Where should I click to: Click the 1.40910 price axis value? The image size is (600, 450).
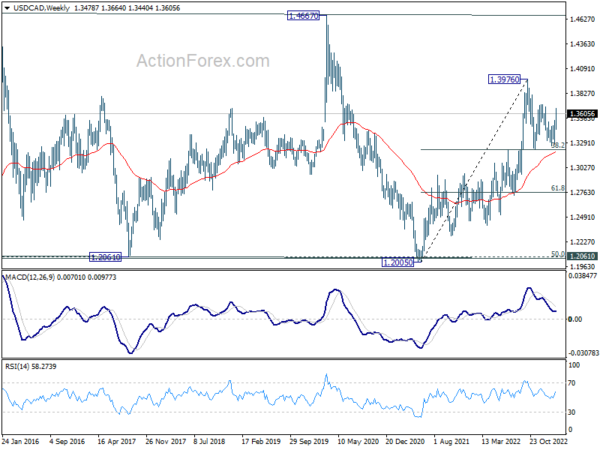click(x=583, y=69)
